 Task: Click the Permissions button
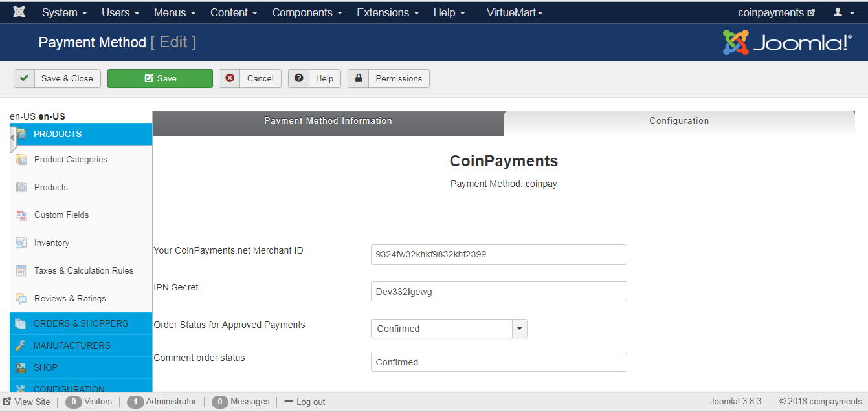click(388, 78)
